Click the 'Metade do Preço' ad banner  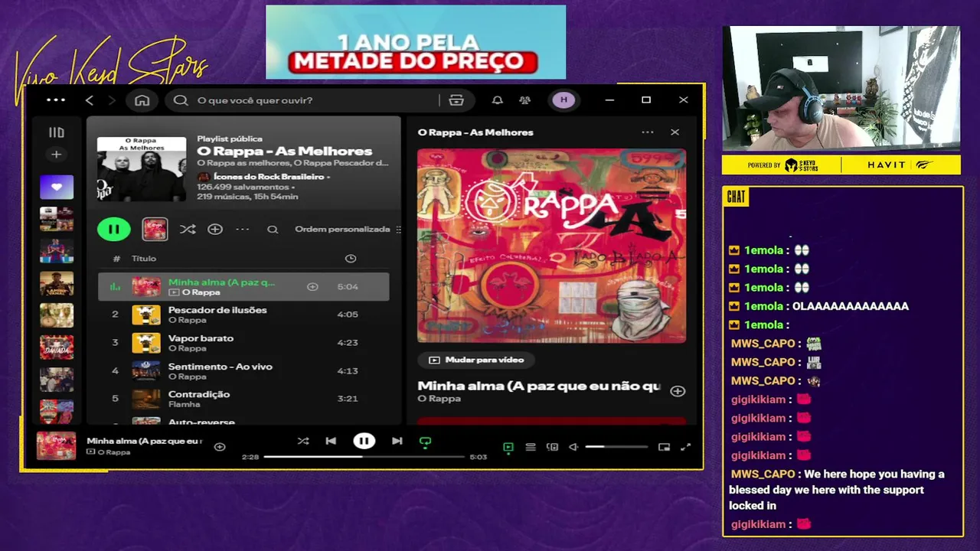pos(416,42)
